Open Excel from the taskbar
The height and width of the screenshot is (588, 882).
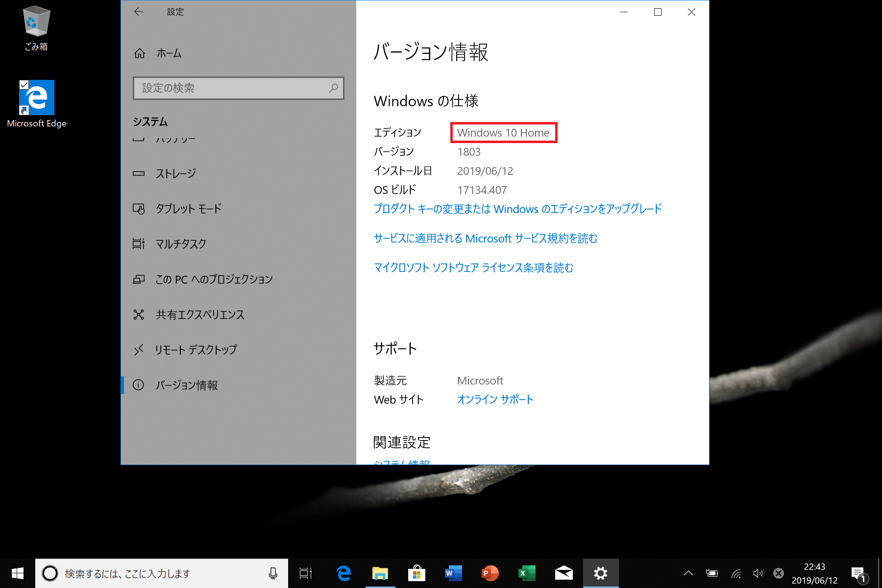pos(527,573)
